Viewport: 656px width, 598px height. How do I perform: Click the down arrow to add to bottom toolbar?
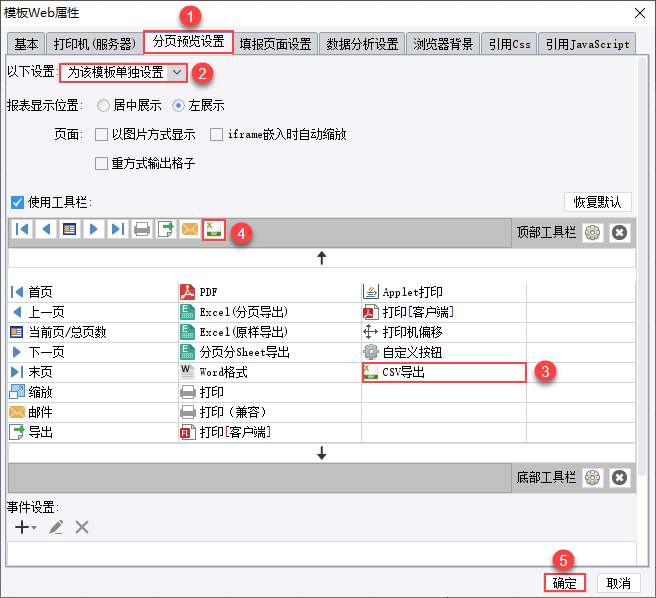coord(321,453)
